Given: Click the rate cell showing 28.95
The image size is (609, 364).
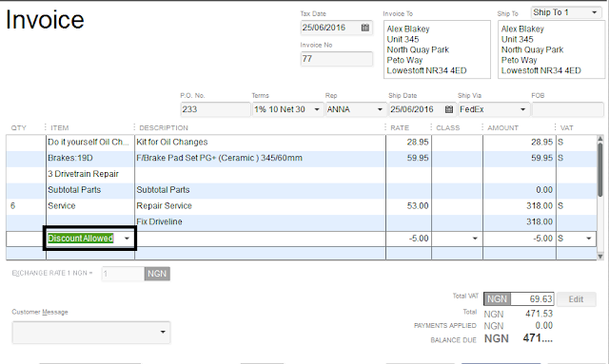Looking at the screenshot, I should (408, 142).
